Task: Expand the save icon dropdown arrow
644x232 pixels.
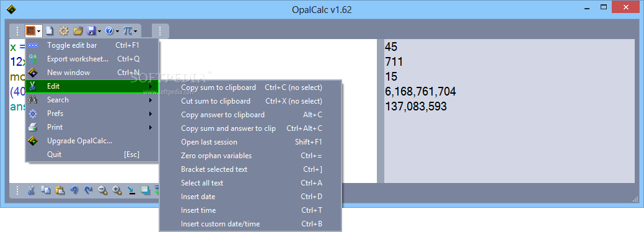Action: point(99,31)
